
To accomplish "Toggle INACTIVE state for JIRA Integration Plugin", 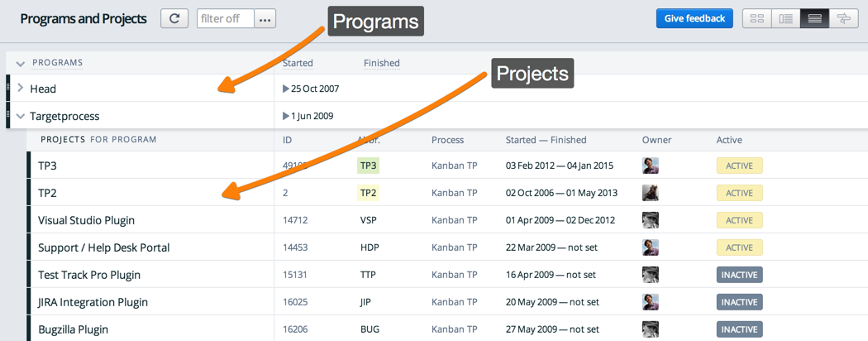I will point(740,302).
